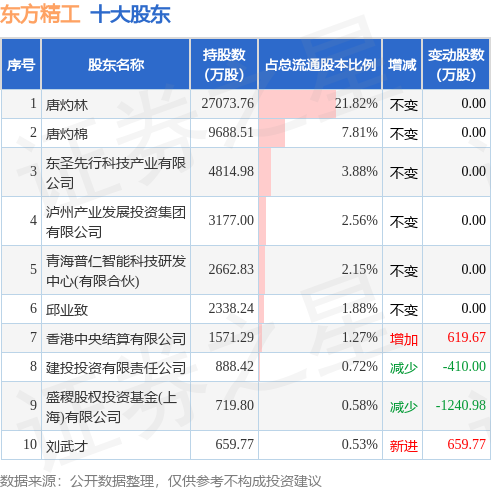Viewport: 491px width, 490px height.
Task: Click holding value 2662.83
Action: pyautogui.click(x=231, y=269)
